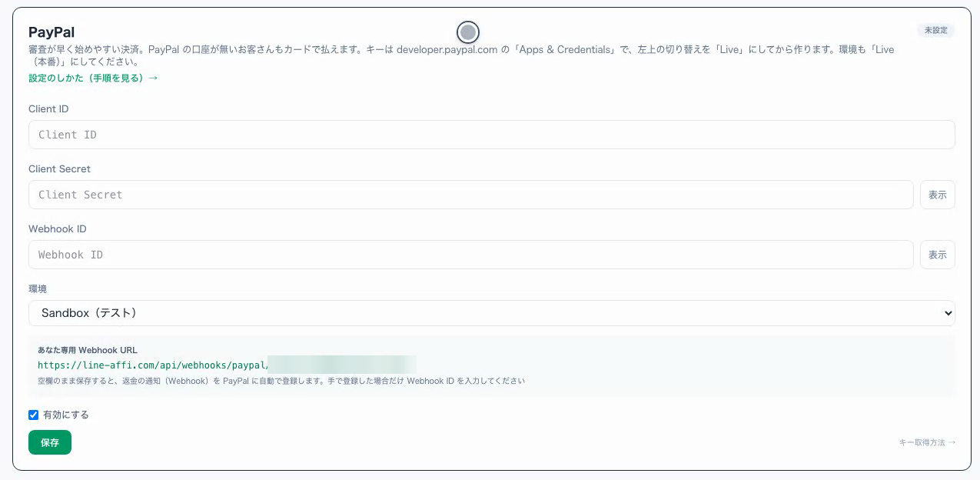980x480 pixels.
Task: Click the あなた専用 Webhook URL label
Action: click(x=88, y=350)
